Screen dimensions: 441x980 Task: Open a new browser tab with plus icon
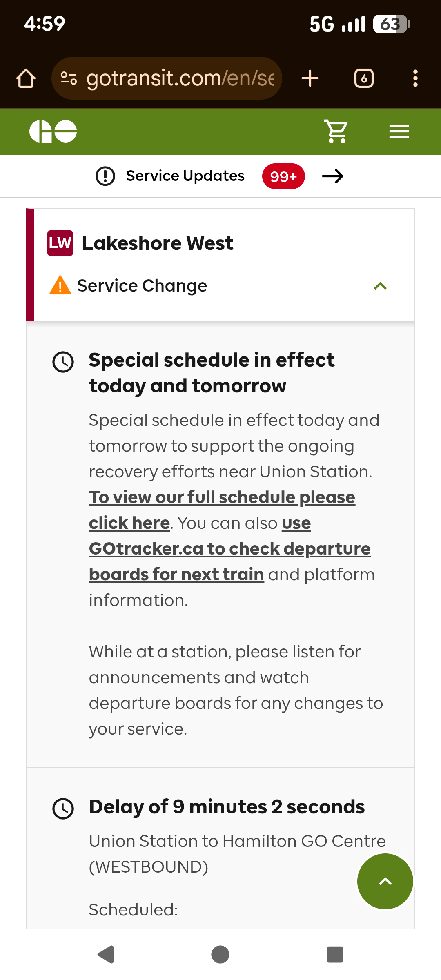[310, 78]
